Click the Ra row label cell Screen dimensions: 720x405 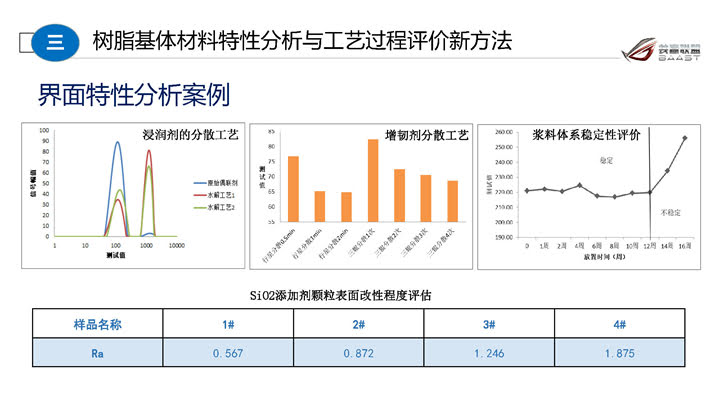(98, 353)
